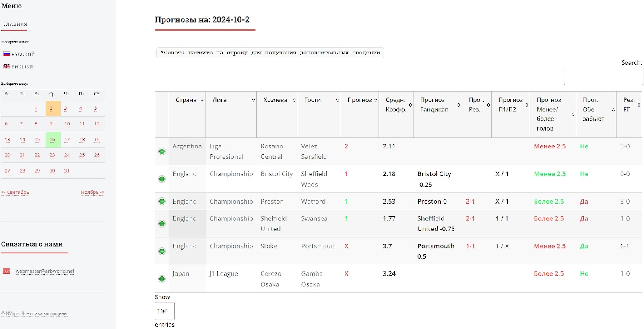Viewport: 644px width, 329px height.
Task: Sort by Средн. Коэфф. column
Action: pyautogui.click(x=396, y=105)
